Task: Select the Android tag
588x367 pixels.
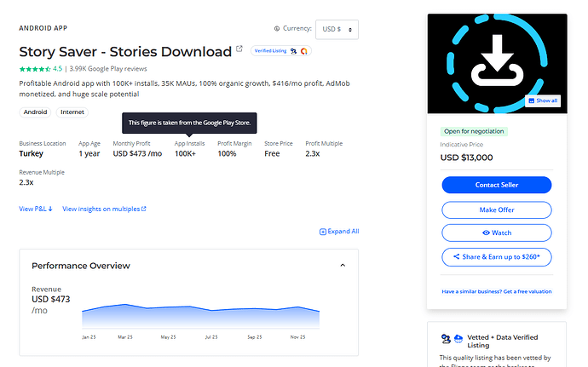Action: 36,112
